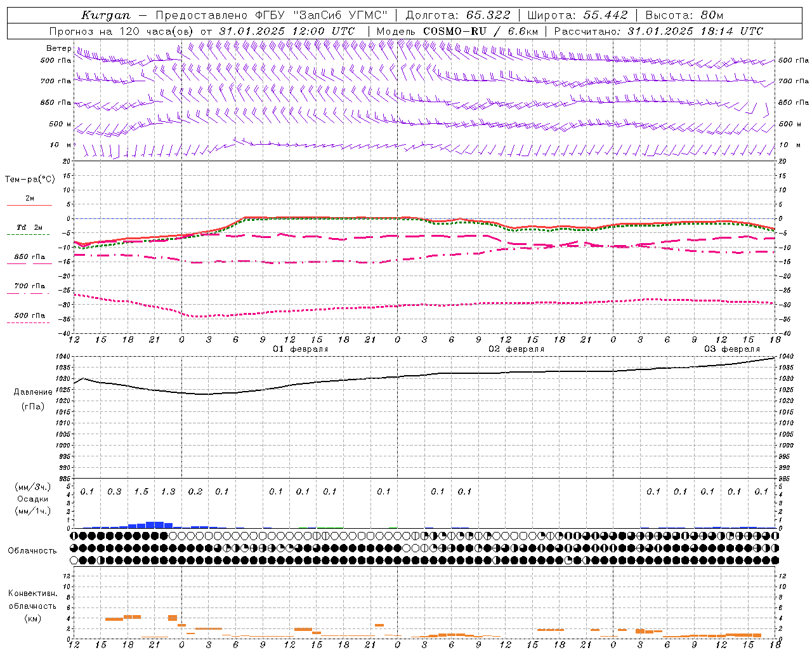This screenshot has height=650, width=812.
Task: Click the Конвективн. convective cloud label
Action: (x=33, y=594)
